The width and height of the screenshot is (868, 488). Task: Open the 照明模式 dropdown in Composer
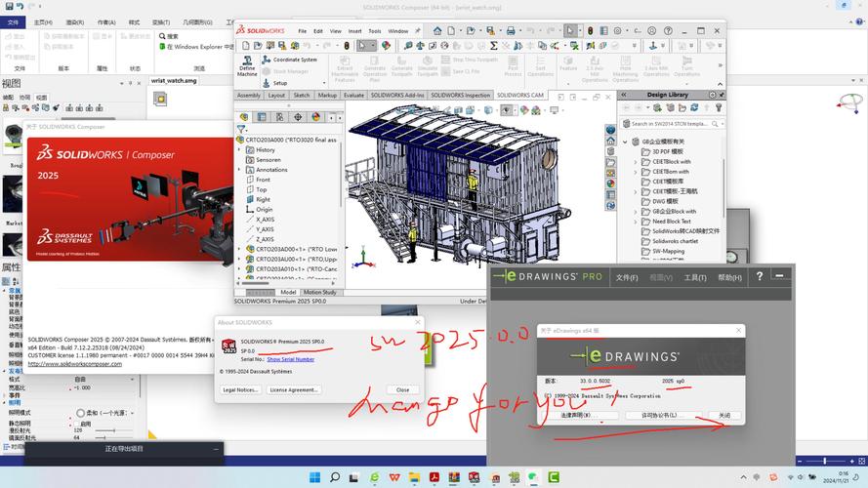click(x=133, y=413)
